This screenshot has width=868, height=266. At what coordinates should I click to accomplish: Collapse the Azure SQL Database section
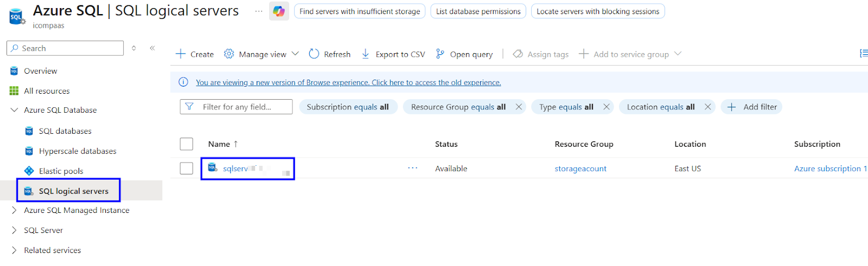click(x=14, y=110)
